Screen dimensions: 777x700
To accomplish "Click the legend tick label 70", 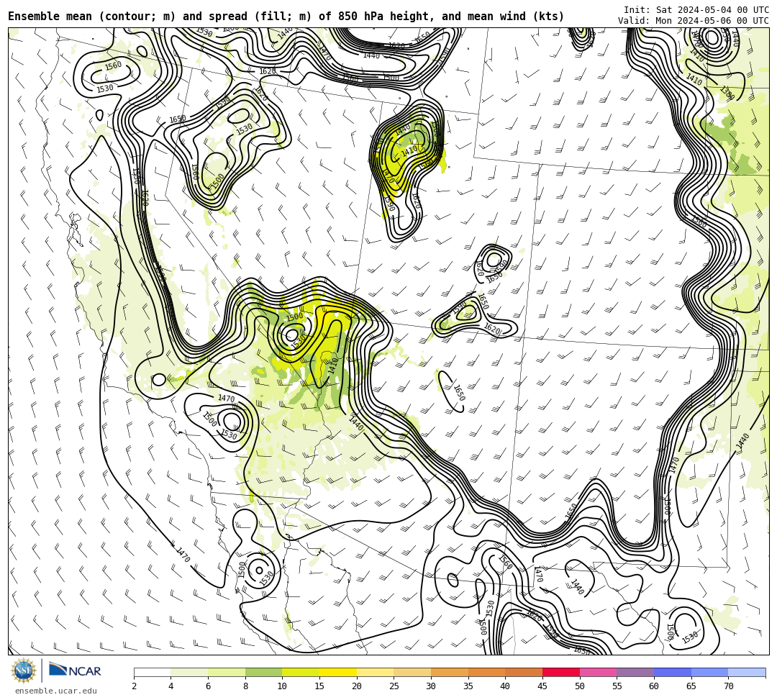I will coord(728,686).
